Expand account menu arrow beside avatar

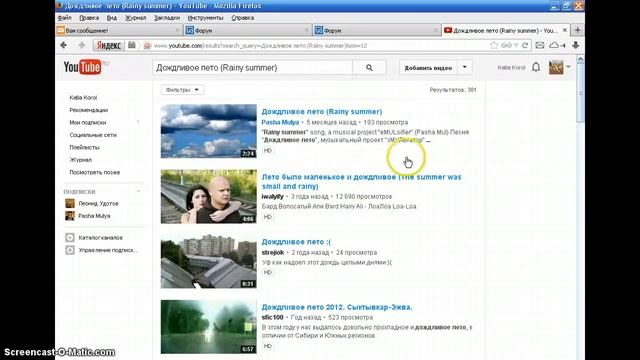[568, 67]
